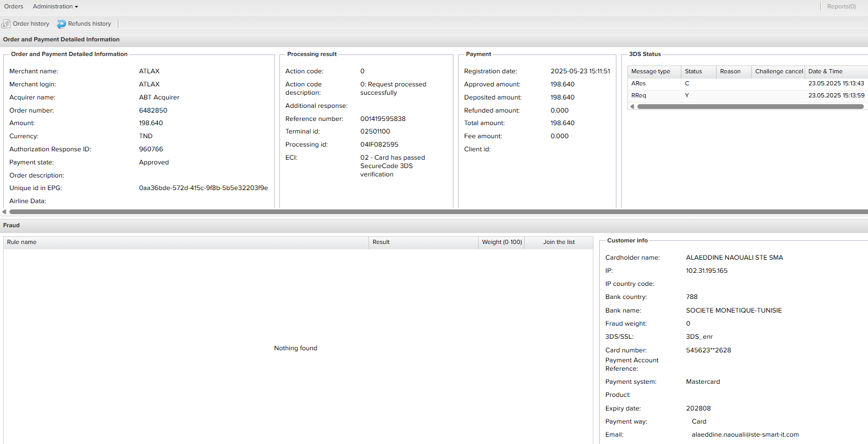Click left arrow of main horizontal scrollbar
The image size is (868, 444).
tap(4, 212)
